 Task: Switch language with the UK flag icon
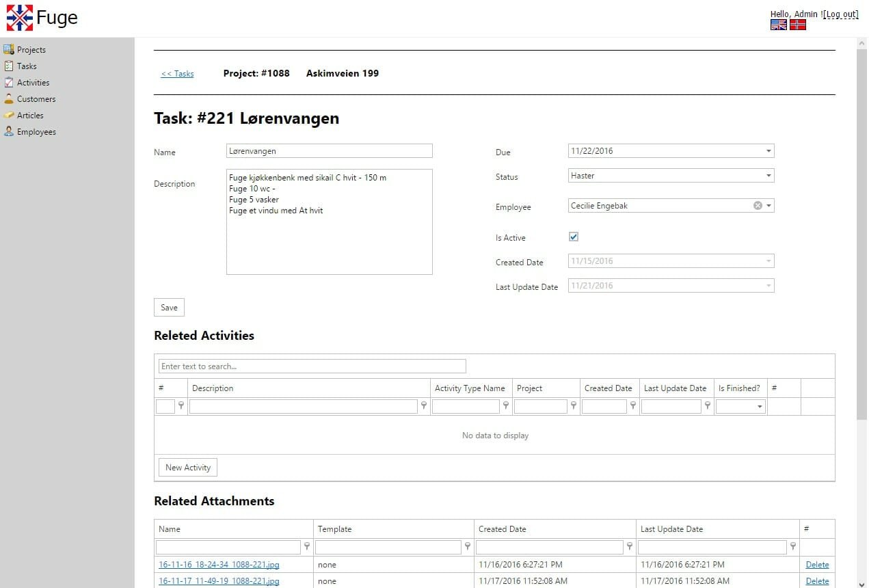[778, 25]
